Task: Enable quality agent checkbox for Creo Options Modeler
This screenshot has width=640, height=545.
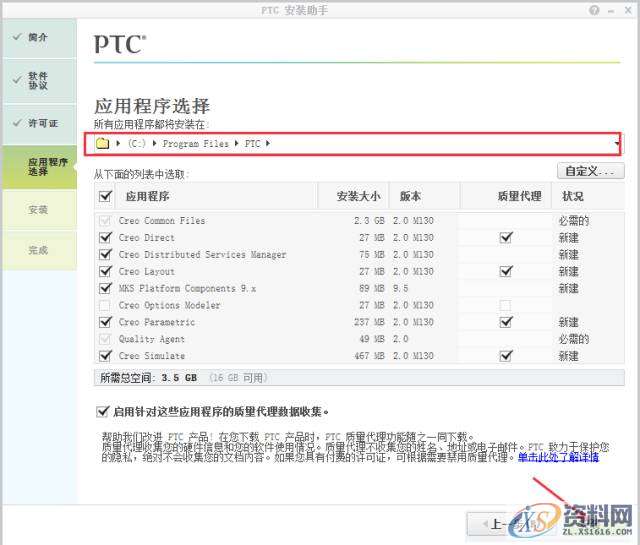Action: tap(505, 305)
